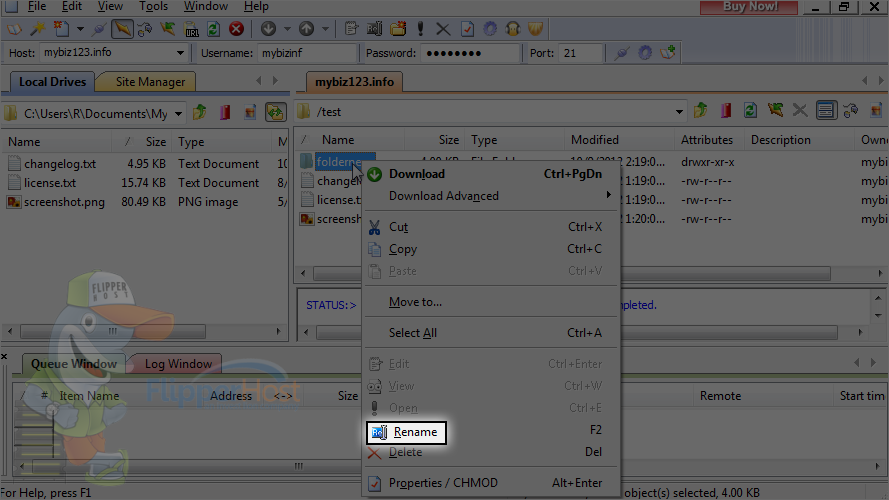This screenshot has width=889, height=500.
Task: Click the Properties checkmark toolbar icon
Action: tap(467, 28)
